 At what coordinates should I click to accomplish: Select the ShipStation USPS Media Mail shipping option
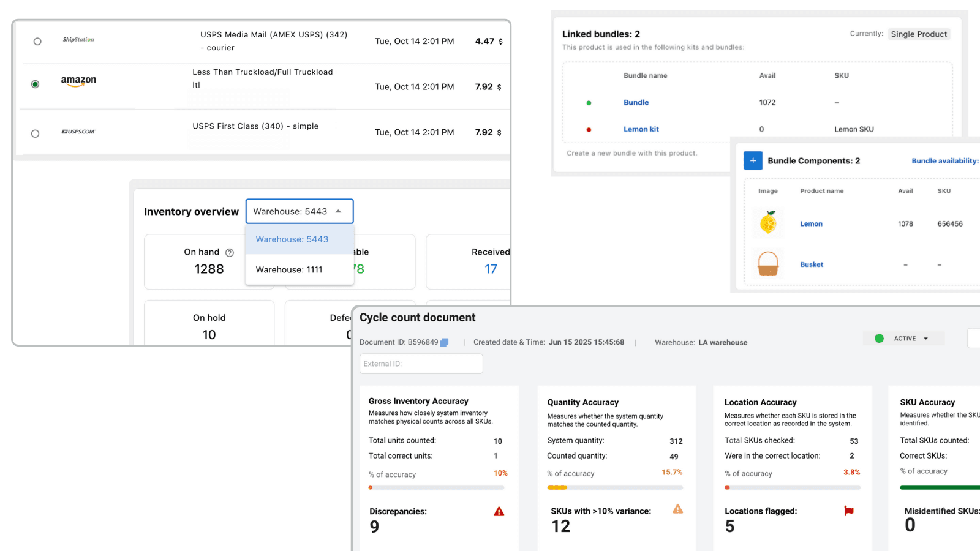[x=37, y=41]
